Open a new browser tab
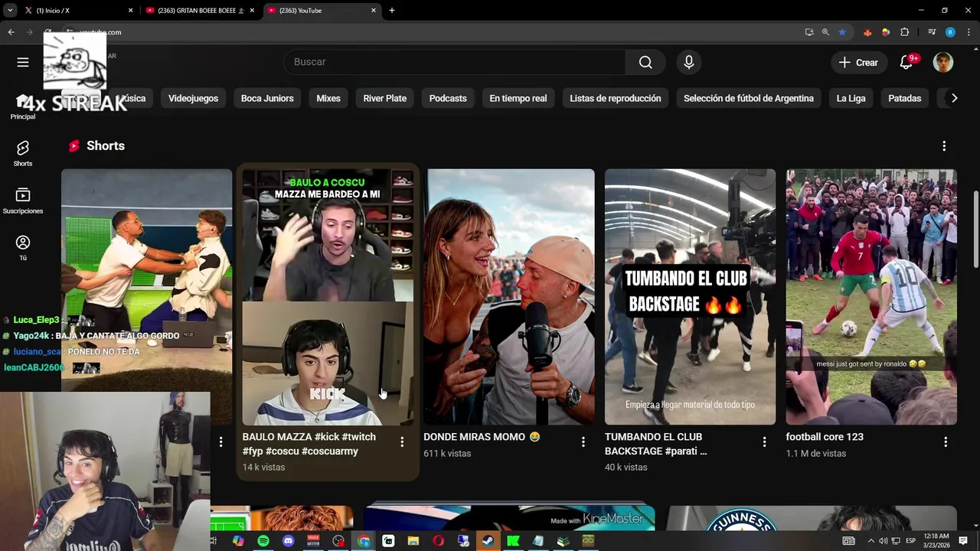 (x=392, y=11)
